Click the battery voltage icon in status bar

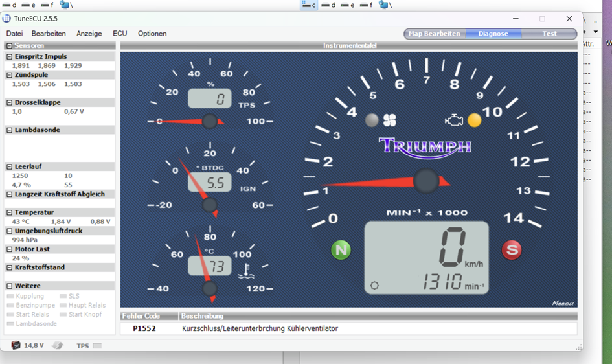point(16,345)
